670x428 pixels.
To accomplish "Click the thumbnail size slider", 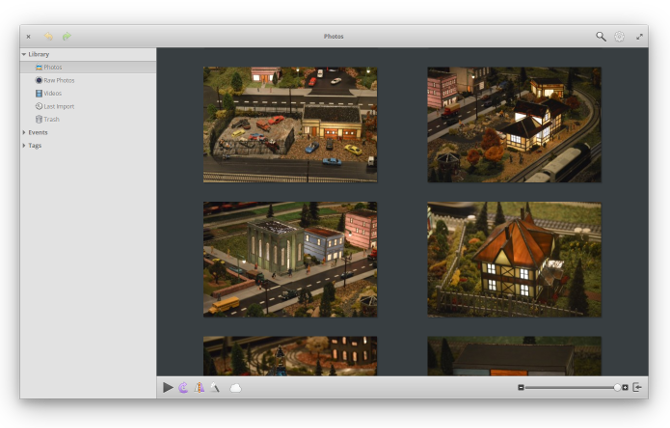I will point(573,387).
